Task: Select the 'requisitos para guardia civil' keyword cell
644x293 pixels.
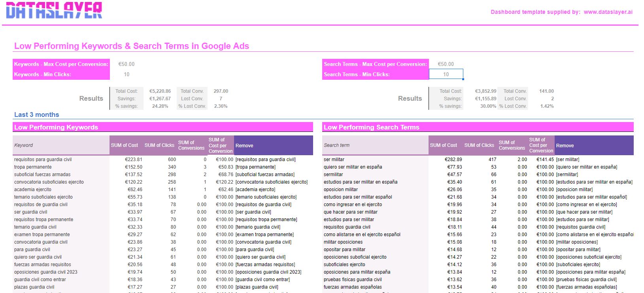Action: click(43, 160)
